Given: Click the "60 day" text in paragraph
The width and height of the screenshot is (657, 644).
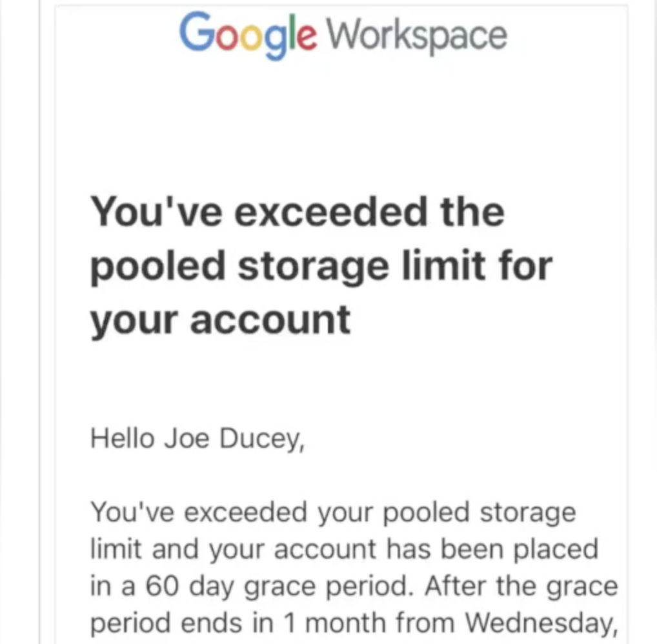Looking at the screenshot, I should [x=185, y=587].
